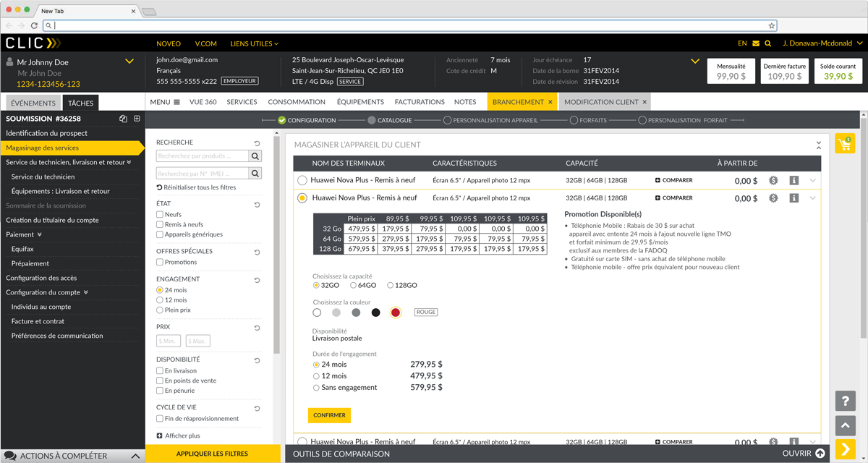Screen dimensions: 868x463
Task: Open the FACTURATIONS tab
Action: (x=420, y=102)
